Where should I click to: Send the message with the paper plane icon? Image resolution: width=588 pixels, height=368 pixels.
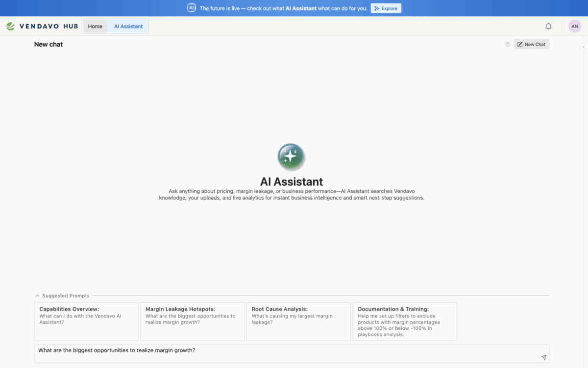(x=543, y=358)
